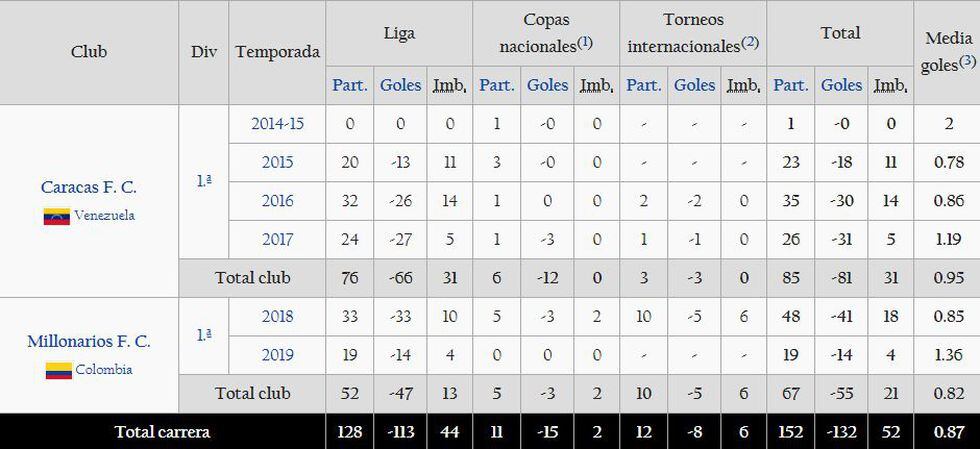Image resolution: width=980 pixels, height=449 pixels.
Task: Click the Part. link under Liga
Action: point(350,85)
